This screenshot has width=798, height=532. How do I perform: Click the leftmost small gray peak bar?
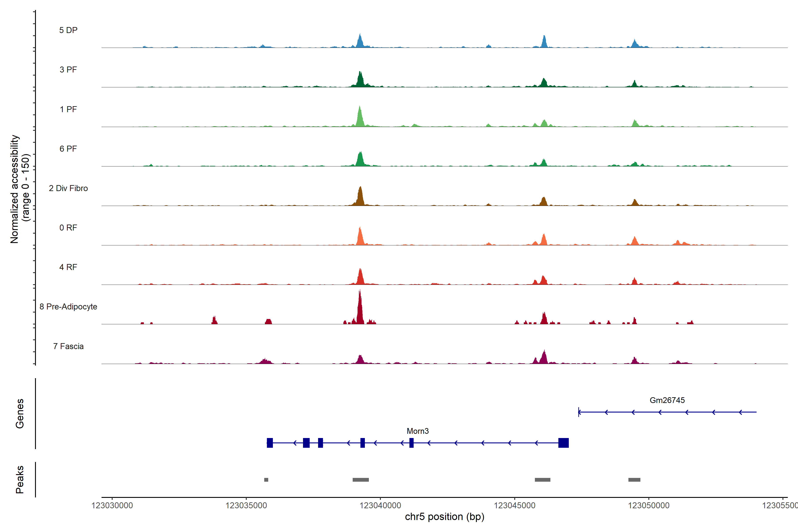click(x=266, y=480)
